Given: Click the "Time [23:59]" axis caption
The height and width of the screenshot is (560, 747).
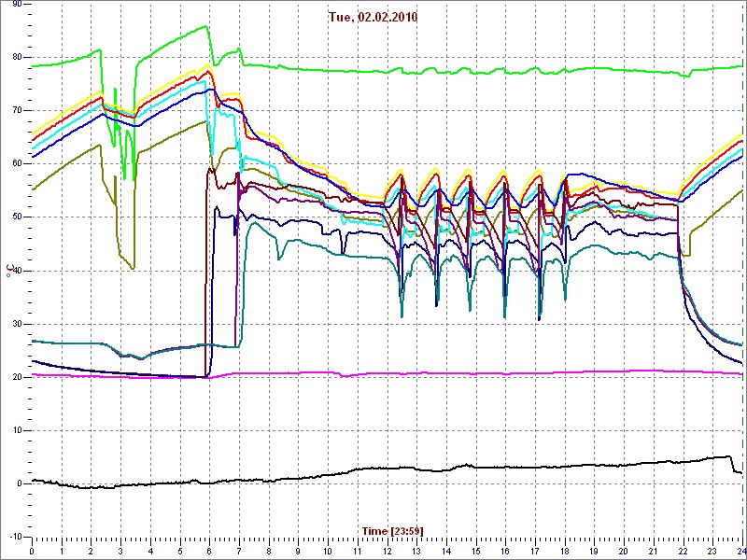Looking at the screenshot, I should point(392,530).
